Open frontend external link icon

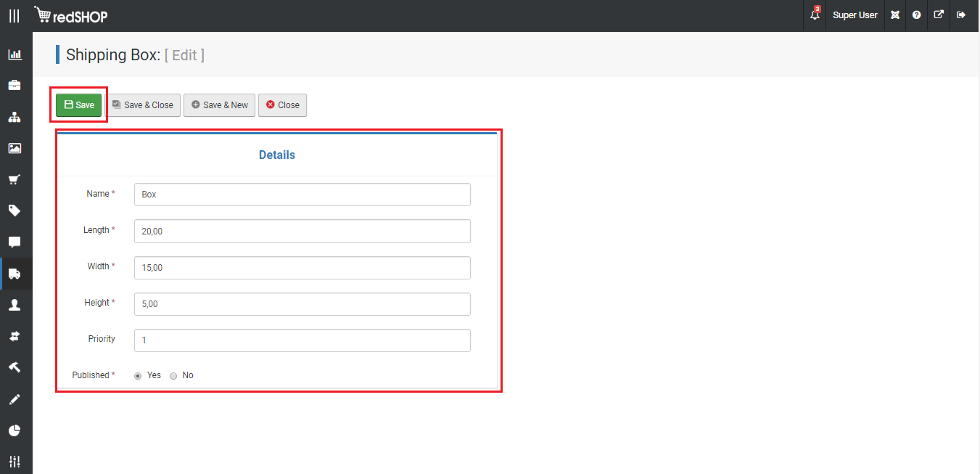(939, 15)
